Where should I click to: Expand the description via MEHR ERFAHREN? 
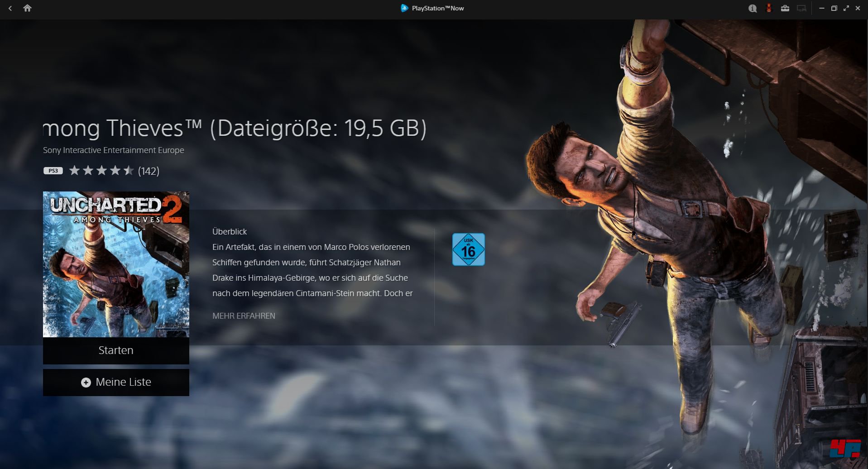pyautogui.click(x=243, y=316)
